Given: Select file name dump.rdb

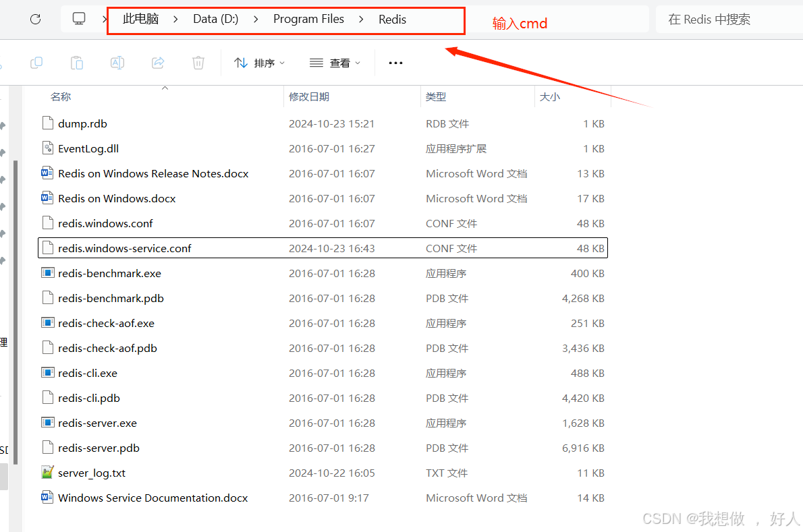Looking at the screenshot, I should click(82, 124).
